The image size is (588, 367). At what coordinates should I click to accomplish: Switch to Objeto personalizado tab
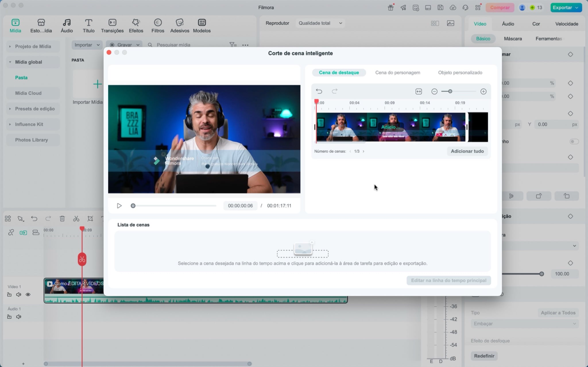pyautogui.click(x=460, y=72)
